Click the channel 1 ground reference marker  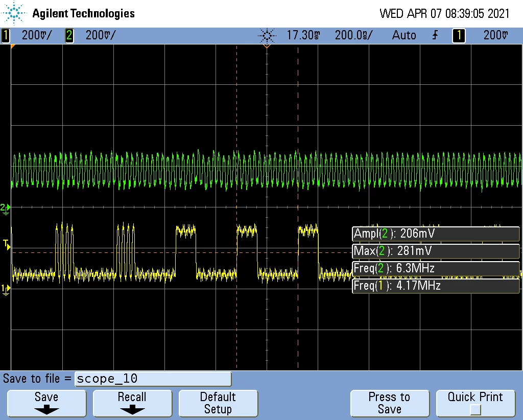coord(5,289)
